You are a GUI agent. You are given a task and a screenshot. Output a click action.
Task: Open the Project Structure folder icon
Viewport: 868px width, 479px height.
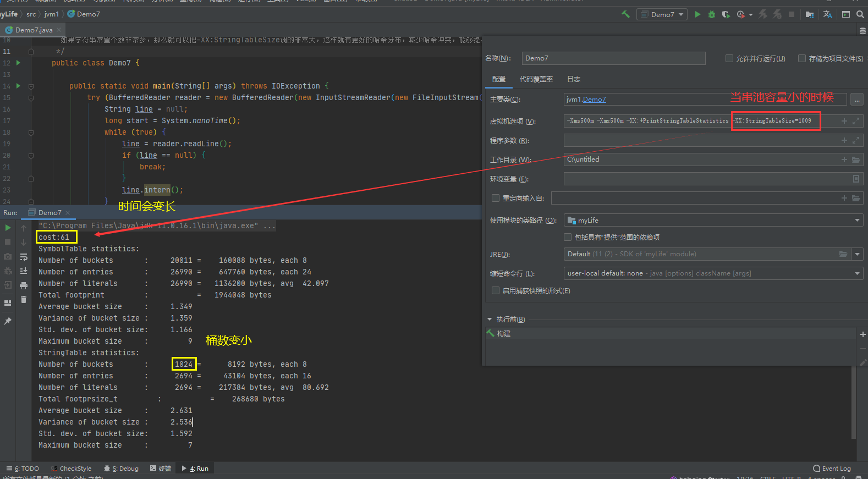[809, 14]
